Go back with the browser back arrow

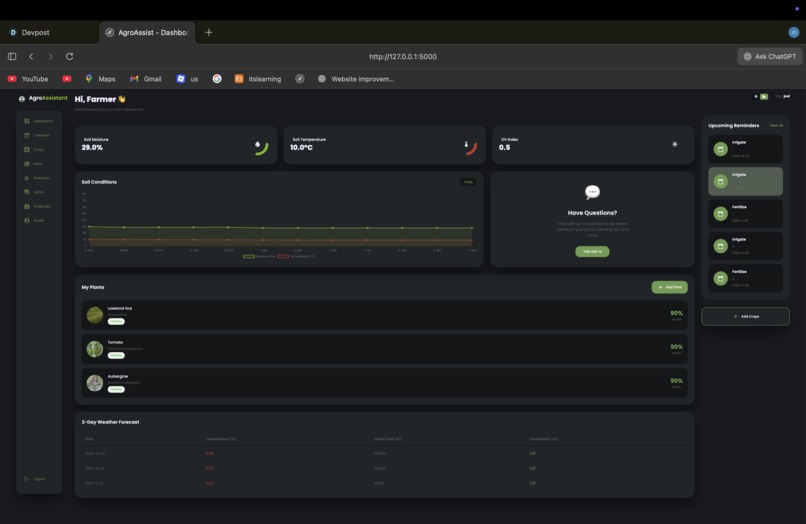point(31,57)
